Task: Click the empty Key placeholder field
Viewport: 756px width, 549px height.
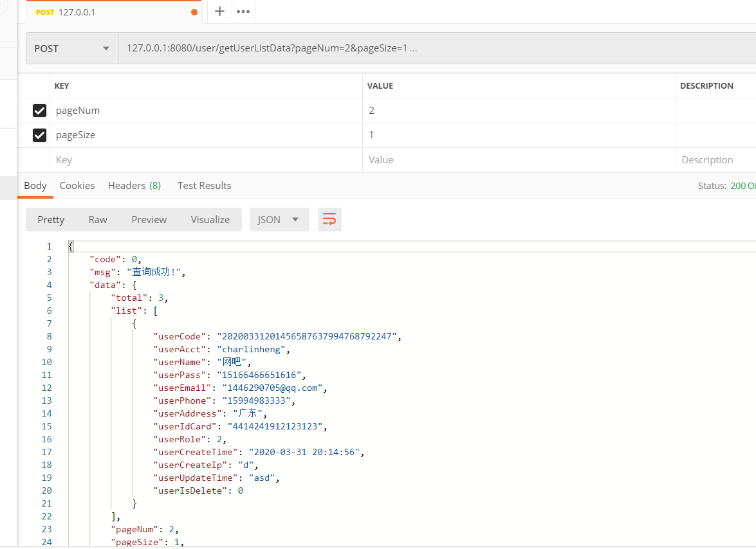Action: click(206, 160)
